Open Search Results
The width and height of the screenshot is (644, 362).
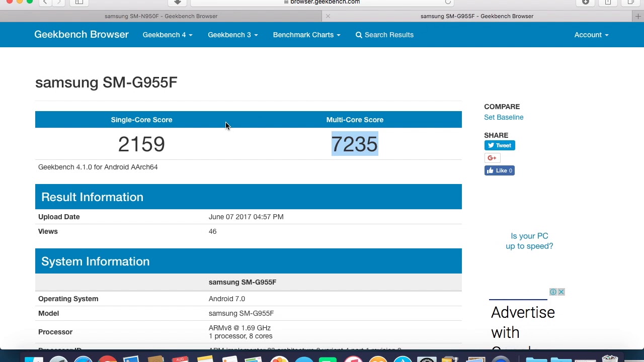point(384,35)
